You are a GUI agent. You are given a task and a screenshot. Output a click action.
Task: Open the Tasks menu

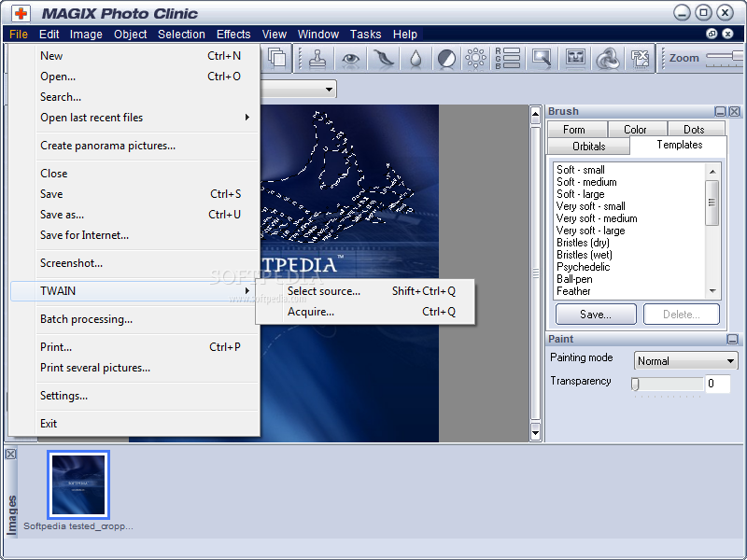(x=365, y=35)
